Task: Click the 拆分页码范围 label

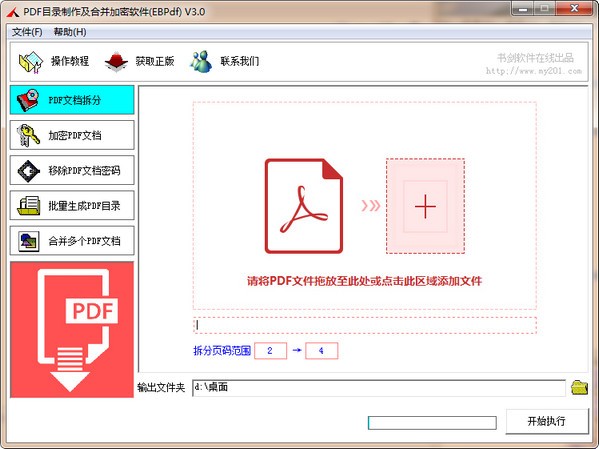Action: click(222, 351)
